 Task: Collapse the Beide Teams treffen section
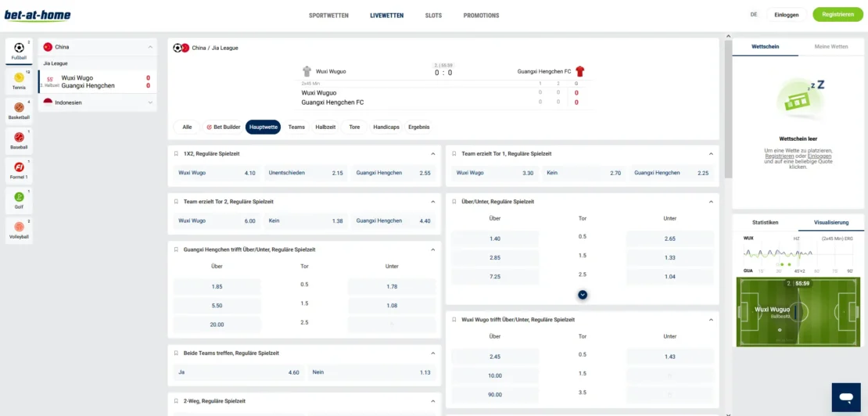[433, 353]
